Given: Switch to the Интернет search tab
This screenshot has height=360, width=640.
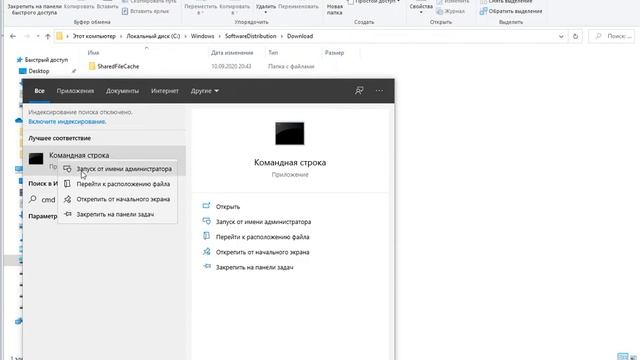Looking at the screenshot, I should tap(165, 91).
